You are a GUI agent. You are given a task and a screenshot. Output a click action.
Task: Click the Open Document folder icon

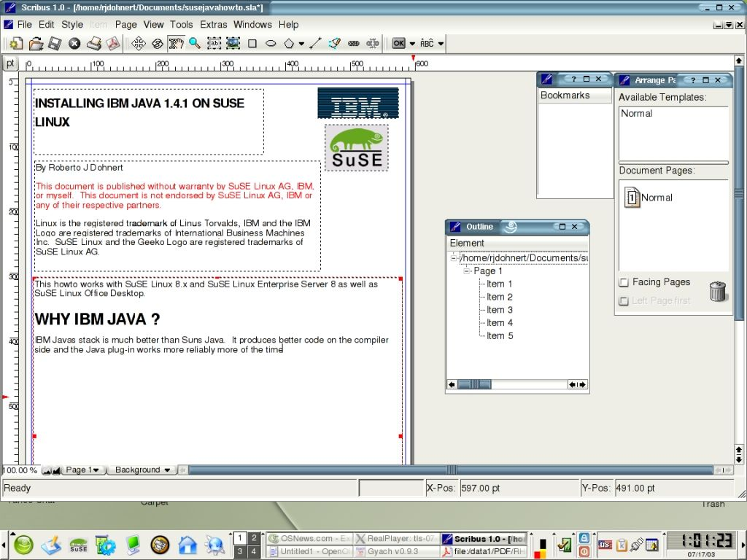tap(35, 44)
